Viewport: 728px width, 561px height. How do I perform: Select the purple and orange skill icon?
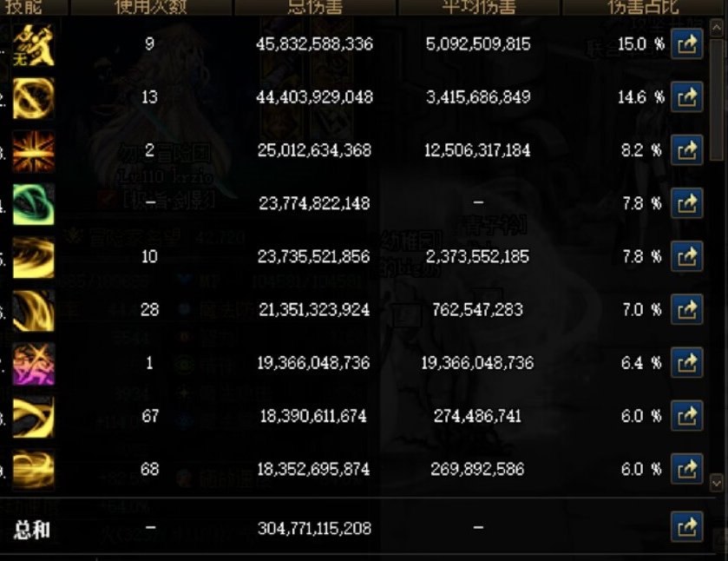pyautogui.click(x=34, y=364)
